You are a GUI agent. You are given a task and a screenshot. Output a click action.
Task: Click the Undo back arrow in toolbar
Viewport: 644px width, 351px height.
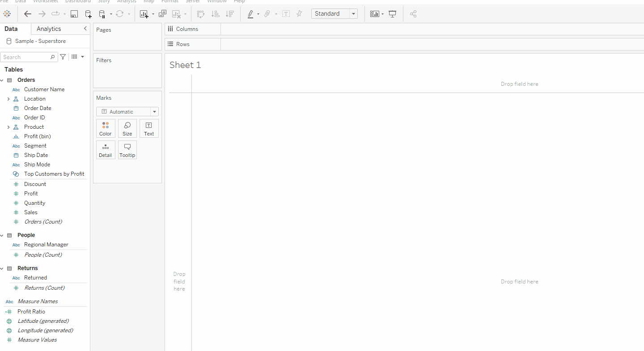(28, 14)
